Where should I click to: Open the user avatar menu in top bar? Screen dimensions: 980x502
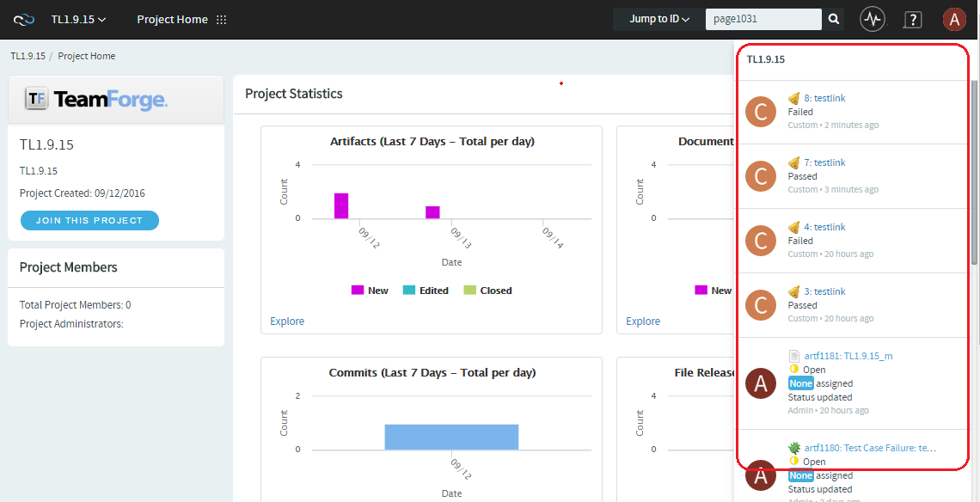point(954,20)
